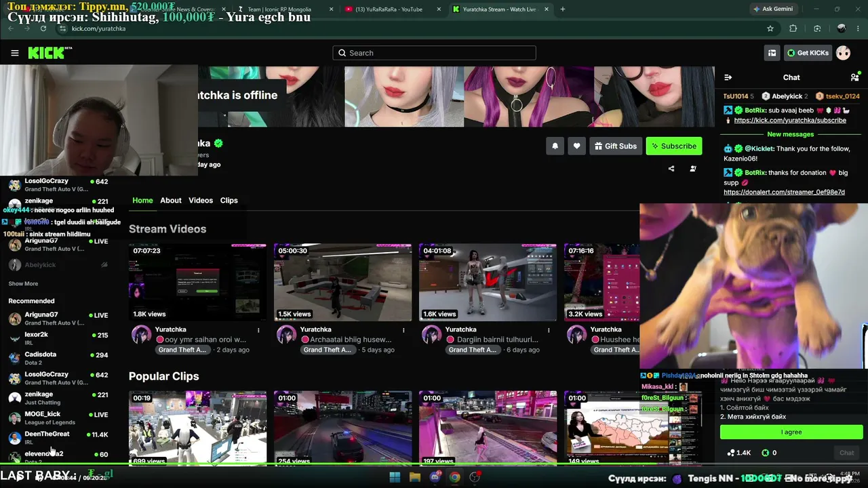Open the popular clip with 254 views
Image resolution: width=868 pixels, height=488 pixels.
point(342,428)
